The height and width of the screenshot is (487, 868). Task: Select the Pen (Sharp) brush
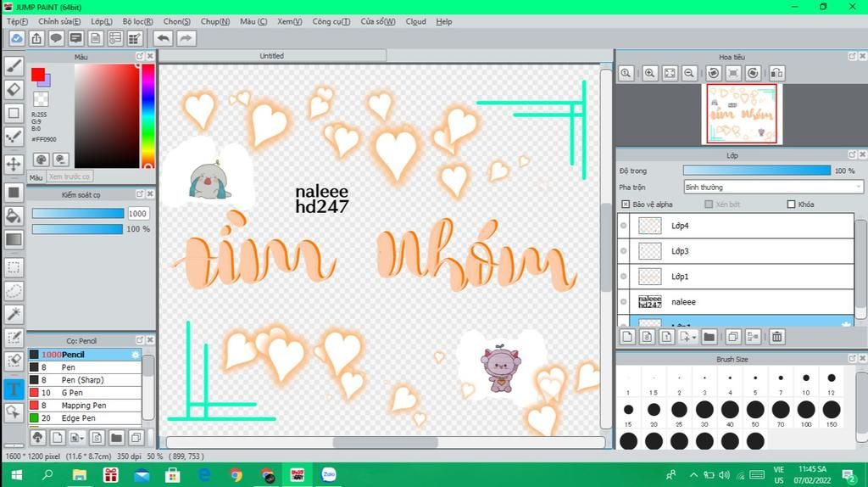click(85, 380)
